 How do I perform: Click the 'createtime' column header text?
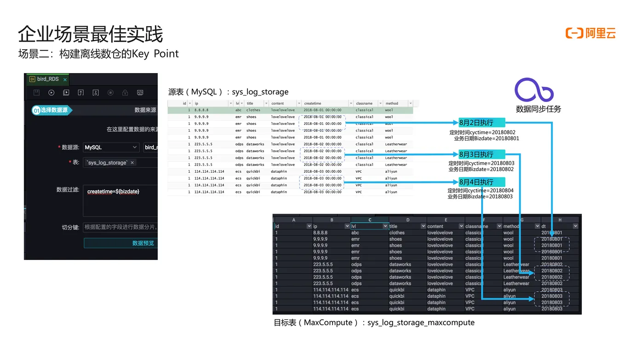point(312,103)
